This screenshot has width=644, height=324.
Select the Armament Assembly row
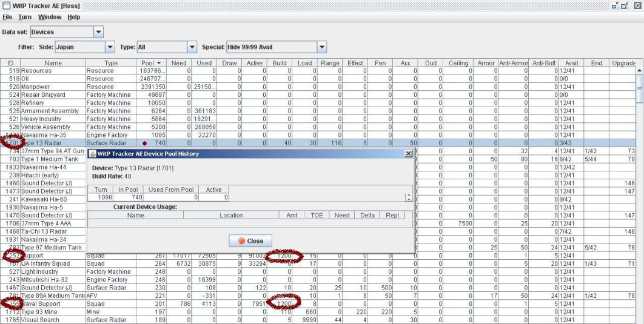tap(318, 111)
